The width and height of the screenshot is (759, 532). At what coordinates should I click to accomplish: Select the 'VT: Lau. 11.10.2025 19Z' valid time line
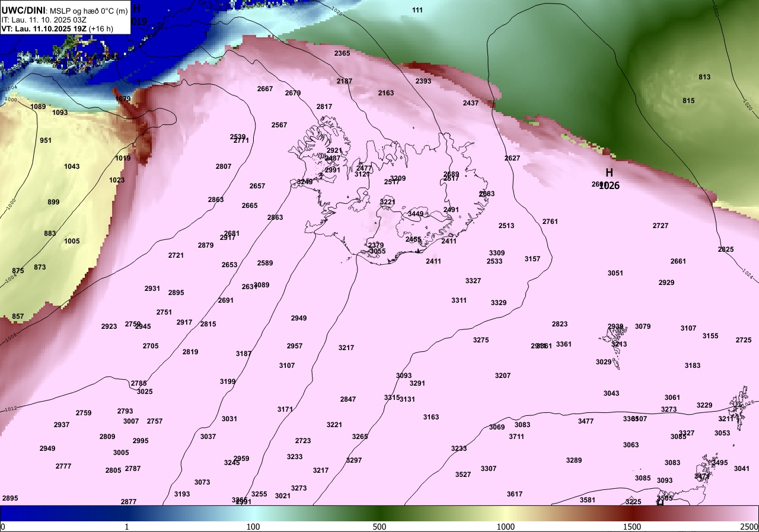click(x=46, y=28)
